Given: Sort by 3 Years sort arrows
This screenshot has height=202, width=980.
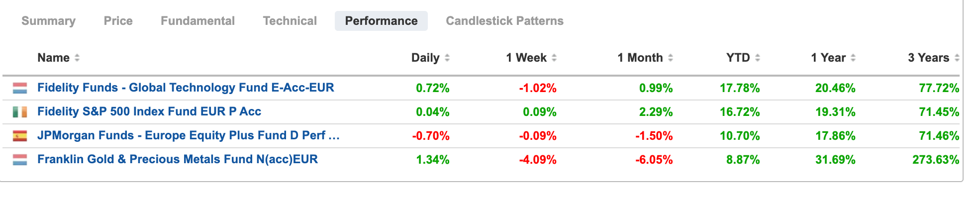Looking at the screenshot, I should [x=957, y=58].
